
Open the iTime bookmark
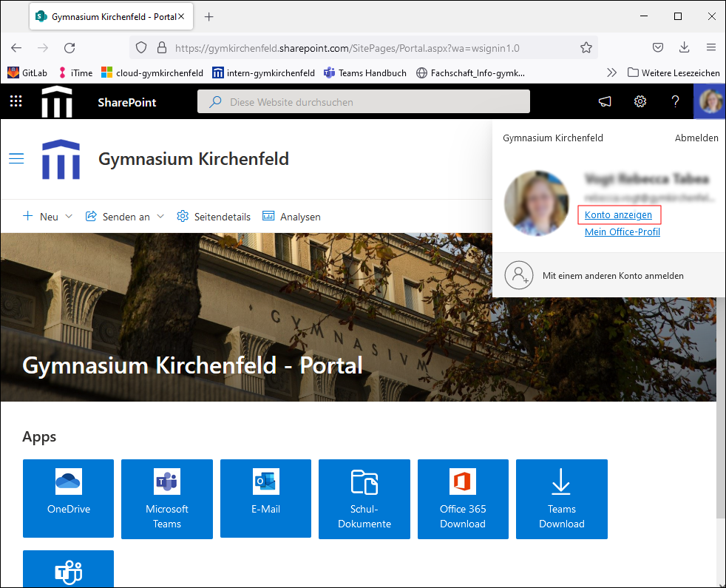(x=75, y=72)
